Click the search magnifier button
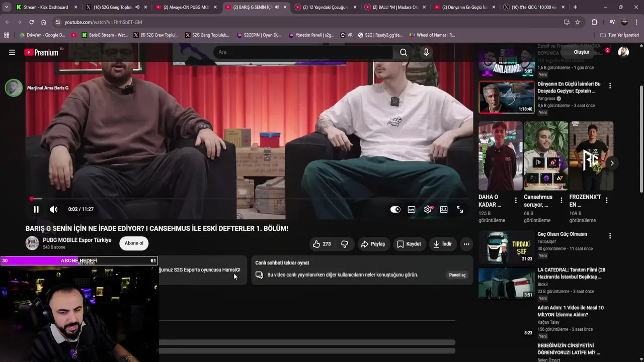Image resolution: width=644 pixels, height=362 pixels. [404, 52]
